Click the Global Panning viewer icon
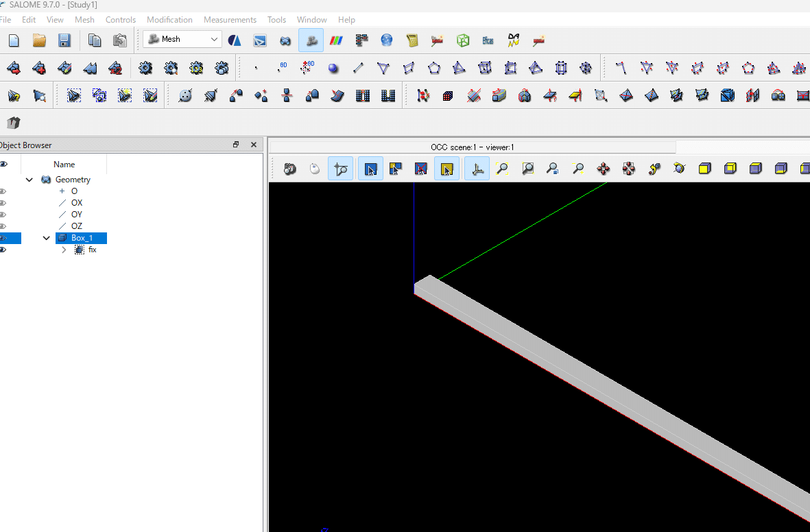 tap(629, 169)
